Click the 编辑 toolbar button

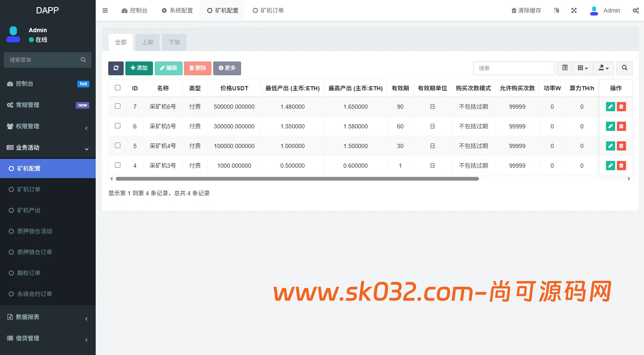tap(168, 68)
